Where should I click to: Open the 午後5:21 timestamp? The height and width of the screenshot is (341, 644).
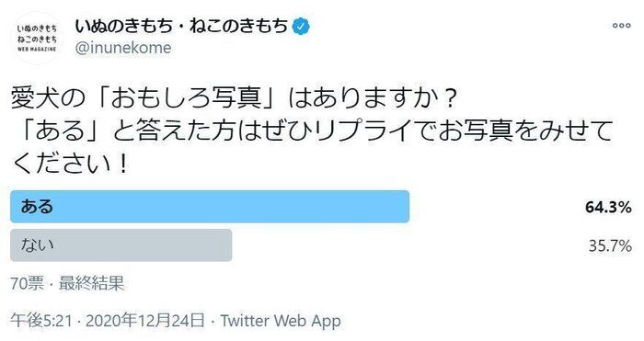tap(41, 321)
